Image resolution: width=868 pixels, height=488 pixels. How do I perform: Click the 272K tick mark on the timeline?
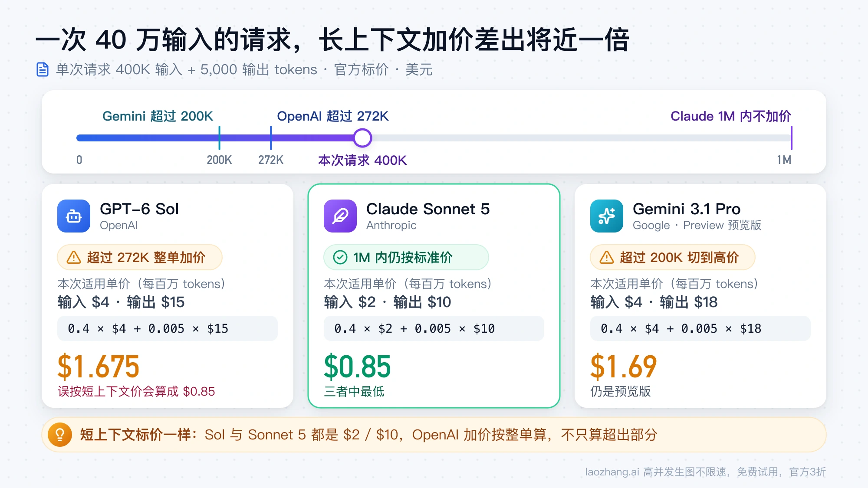coord(271,138)
